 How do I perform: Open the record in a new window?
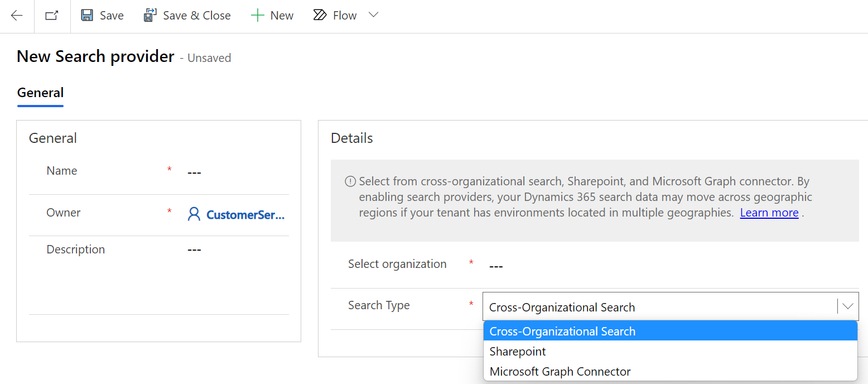(x=52, y=16)
